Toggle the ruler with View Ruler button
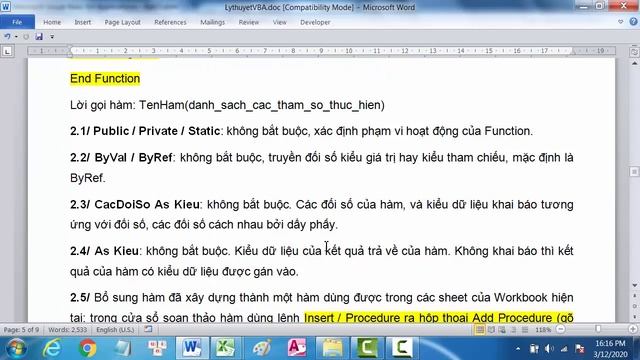640x360 pixels. tap(634, 52)
